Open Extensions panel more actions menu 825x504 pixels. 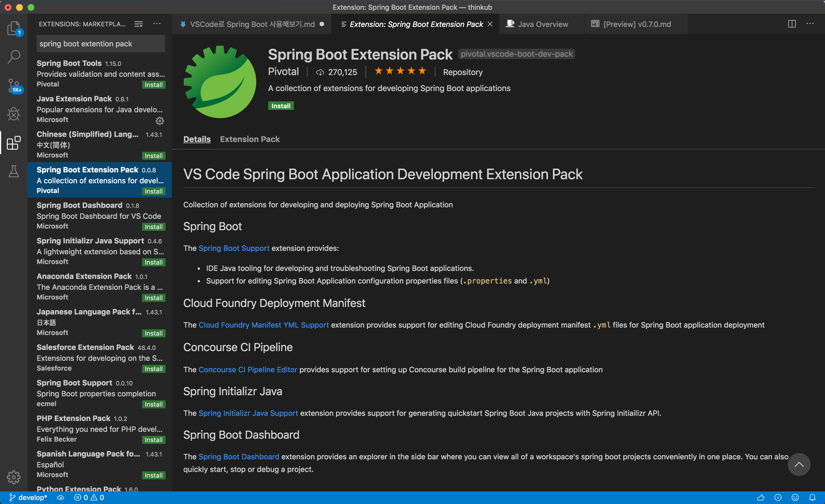(157, 24)
